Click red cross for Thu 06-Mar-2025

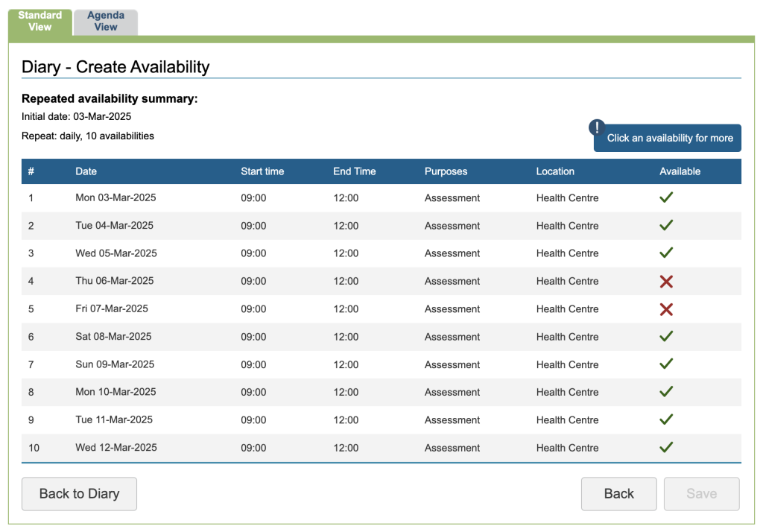[x=666, y=281]
